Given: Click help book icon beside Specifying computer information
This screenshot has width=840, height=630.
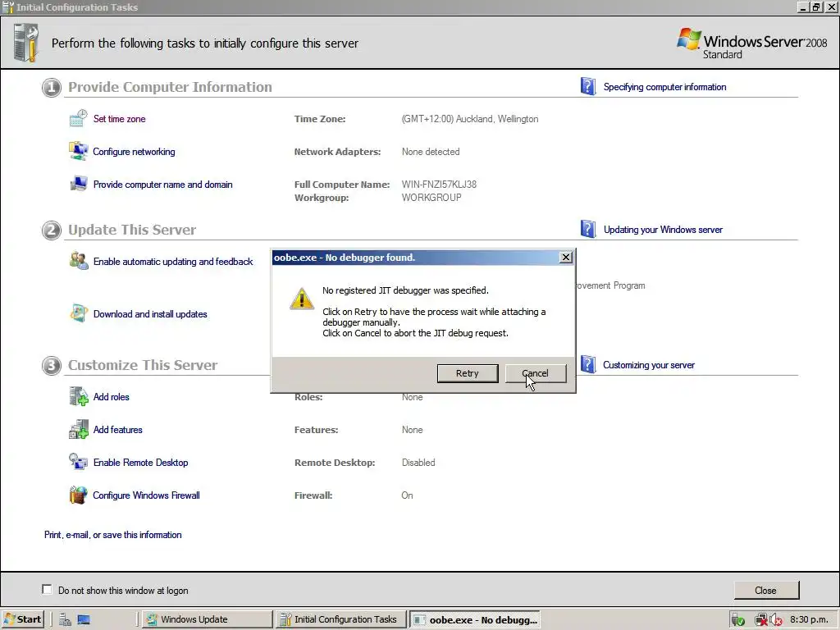Looking at the screenshot, I should [587, 86].
